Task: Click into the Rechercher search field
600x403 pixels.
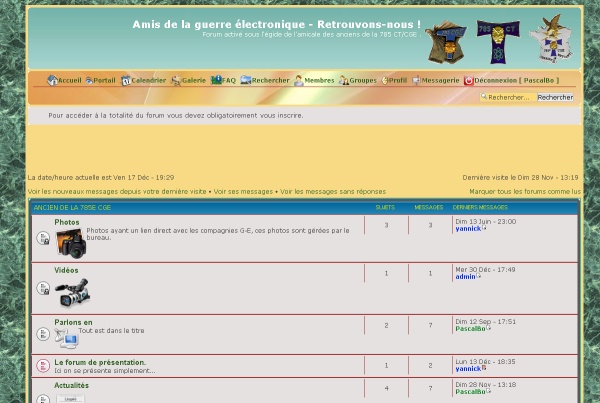Action: coord(510,98)
